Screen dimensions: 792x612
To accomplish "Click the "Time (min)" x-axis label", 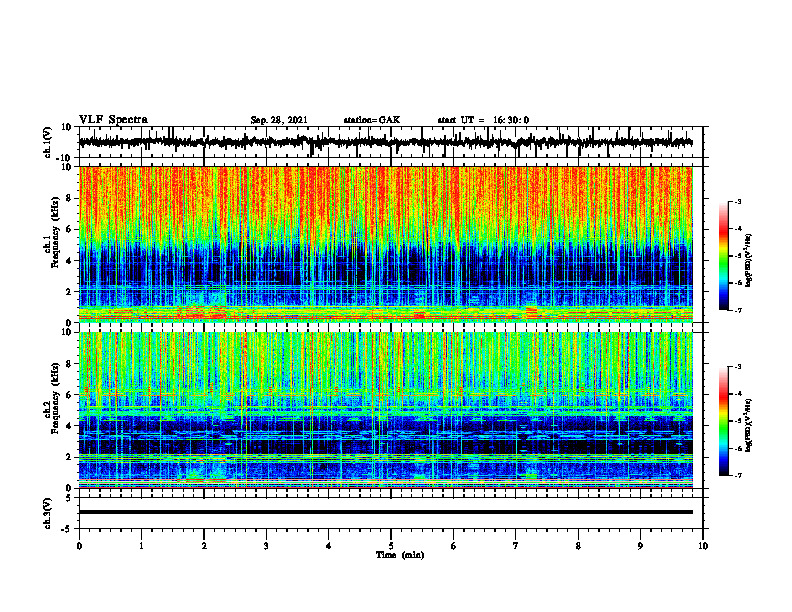I will point(400,555).
